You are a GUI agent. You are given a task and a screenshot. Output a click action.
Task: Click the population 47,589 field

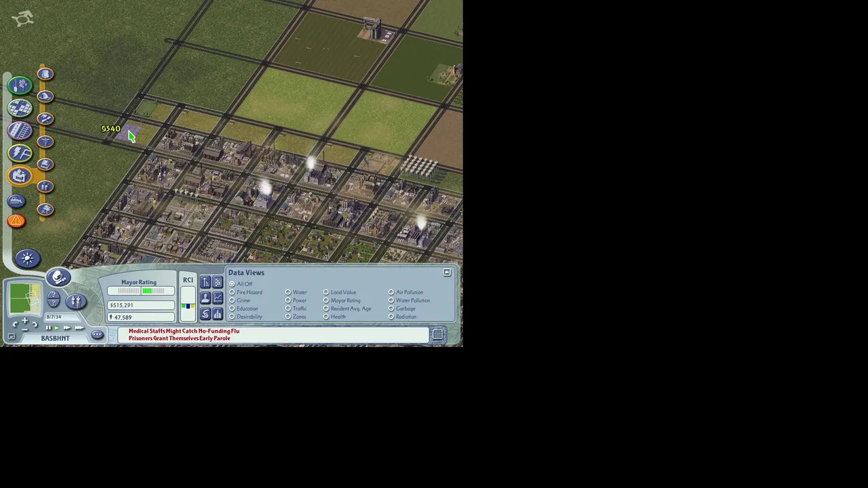(141, 317)
